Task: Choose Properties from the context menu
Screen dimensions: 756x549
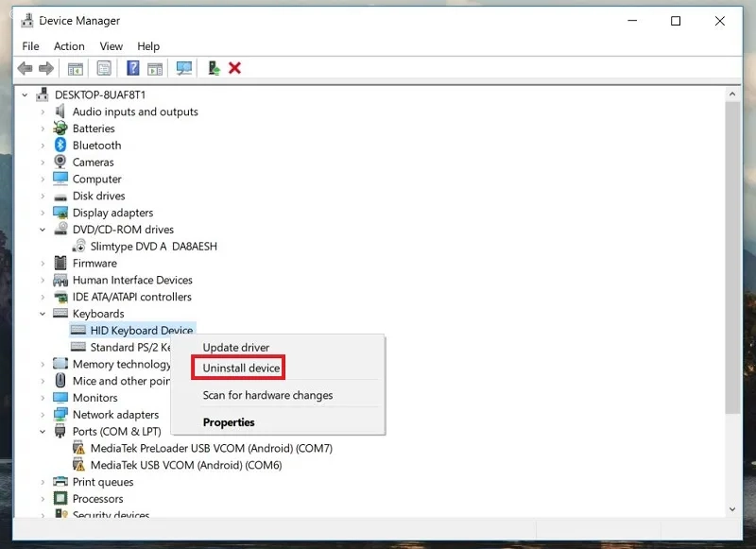Action: tap(278, 422)
